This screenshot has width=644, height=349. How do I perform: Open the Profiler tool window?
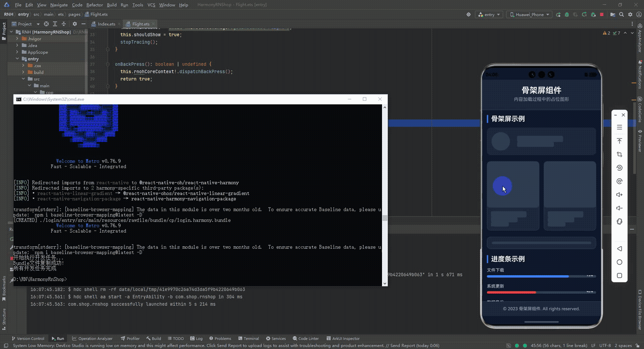click(130, 338)
